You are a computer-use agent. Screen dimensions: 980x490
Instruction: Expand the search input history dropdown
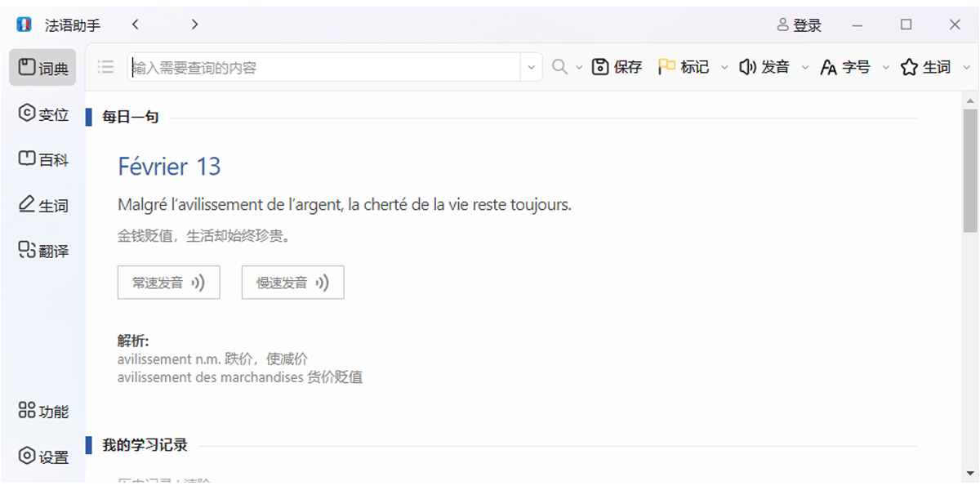(532, 67)
